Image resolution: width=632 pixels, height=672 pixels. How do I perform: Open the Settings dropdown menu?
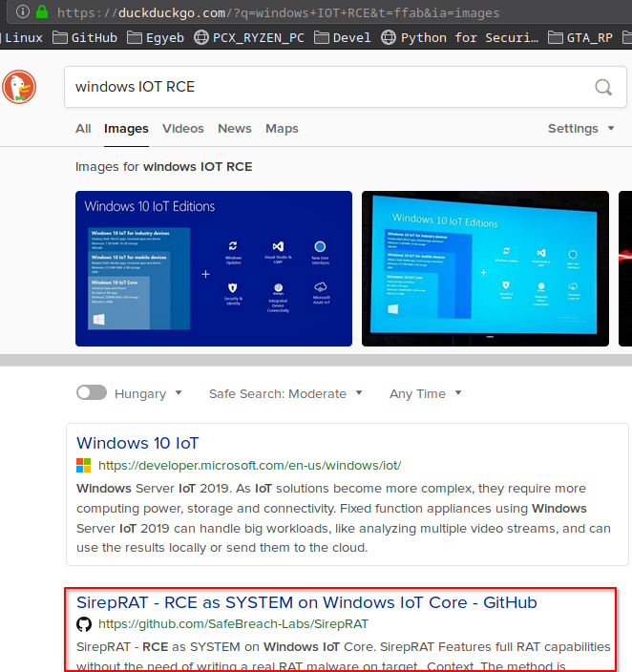pos(580,129)
